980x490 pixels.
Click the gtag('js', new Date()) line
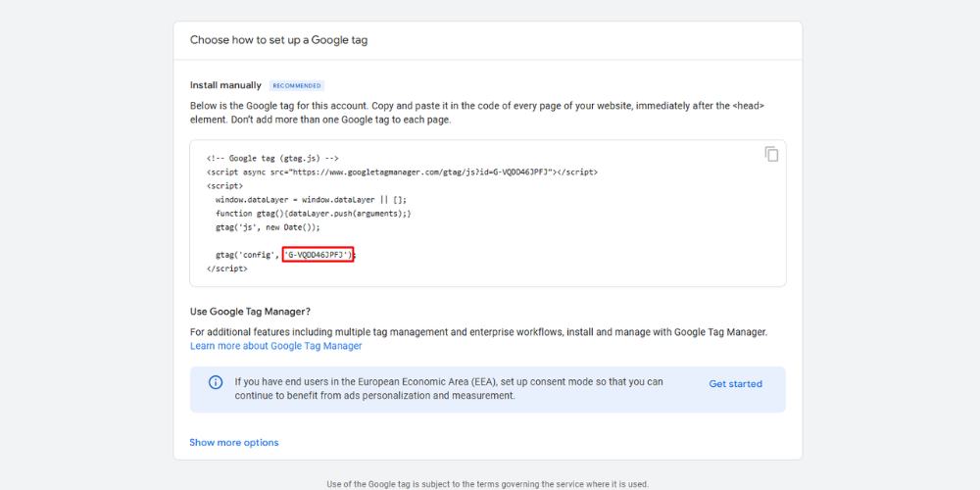point(268,227)
